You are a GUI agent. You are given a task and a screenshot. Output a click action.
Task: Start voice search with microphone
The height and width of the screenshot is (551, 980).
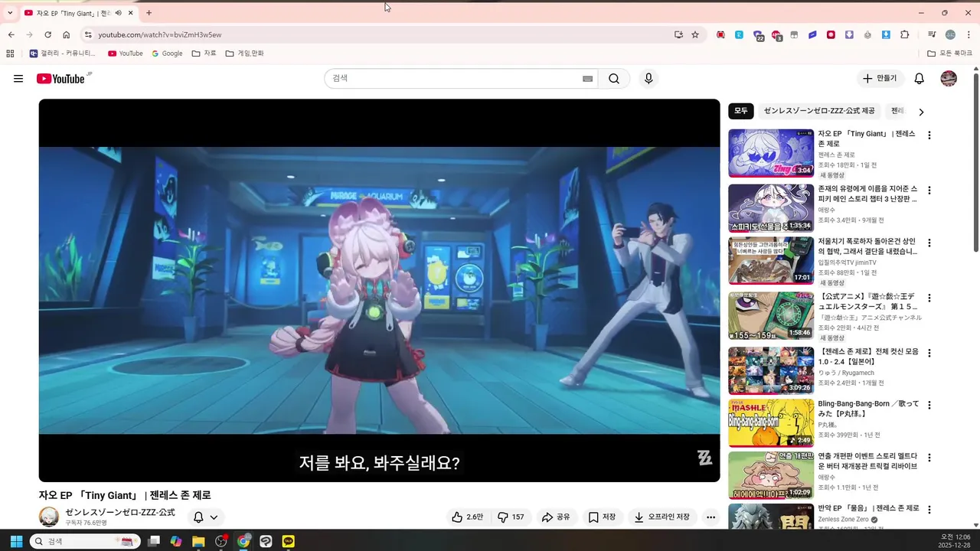pyautogui.click(x=648, y=79)
